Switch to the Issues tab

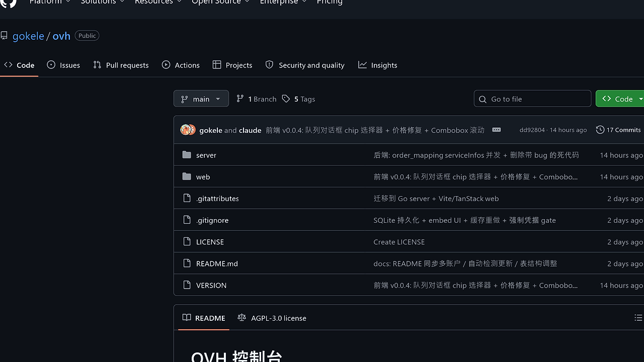[x=63, y=65]
